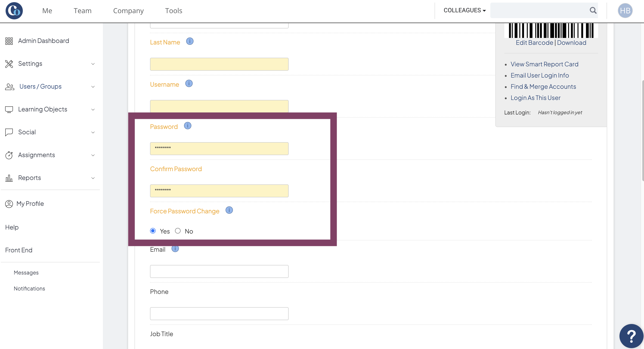Viewport: 644px width, 349px height.
Task: Click the page vertical scrollbar
Action: coord(642,130)
